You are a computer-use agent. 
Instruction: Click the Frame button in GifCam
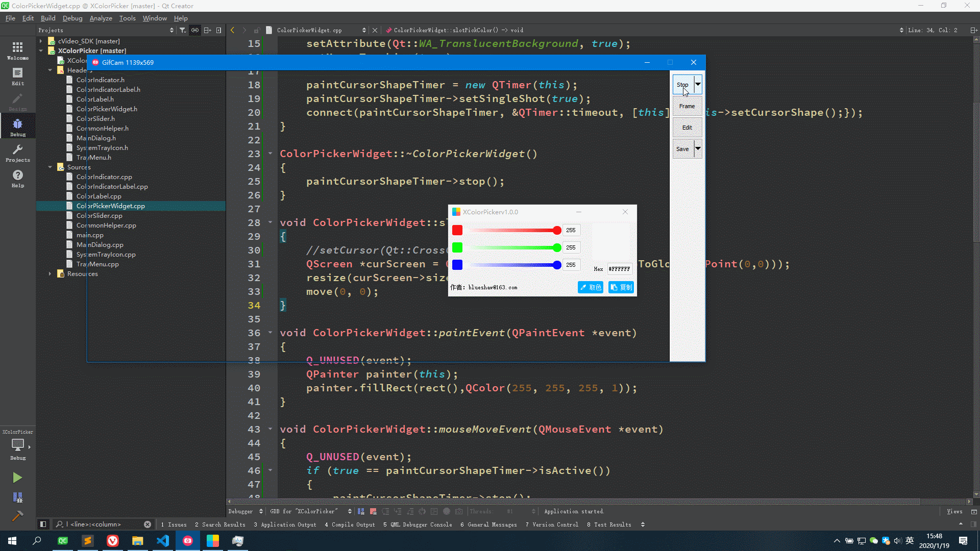pos(687,106)
